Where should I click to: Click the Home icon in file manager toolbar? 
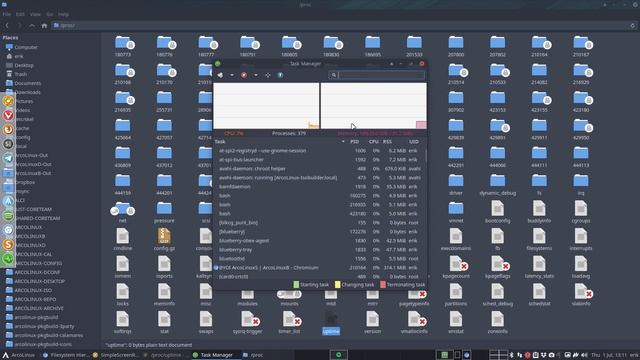[44, 25]
